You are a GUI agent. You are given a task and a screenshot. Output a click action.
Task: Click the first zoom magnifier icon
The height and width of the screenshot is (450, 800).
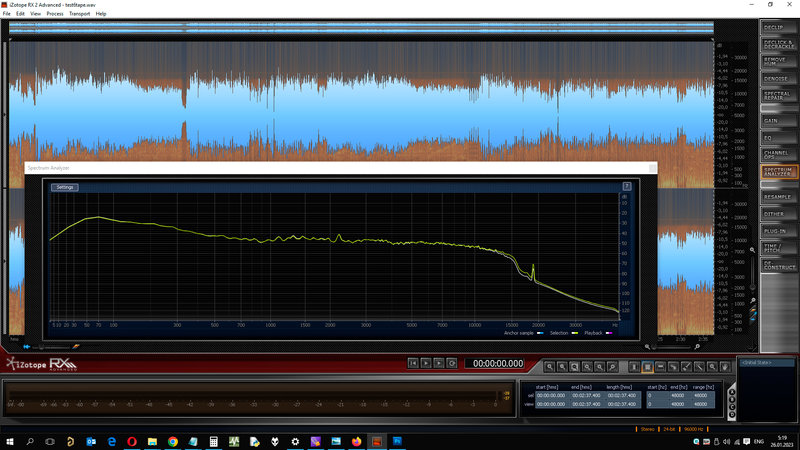click(549, 367)
